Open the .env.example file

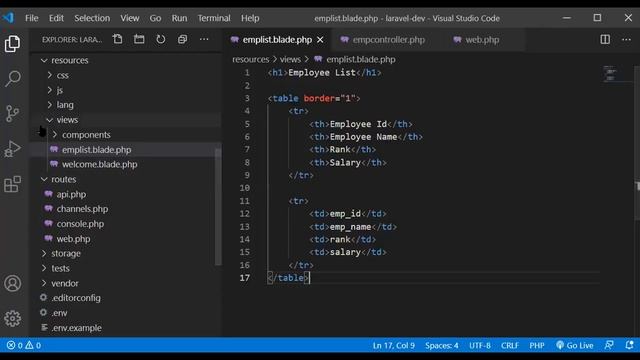pos(76,328)
